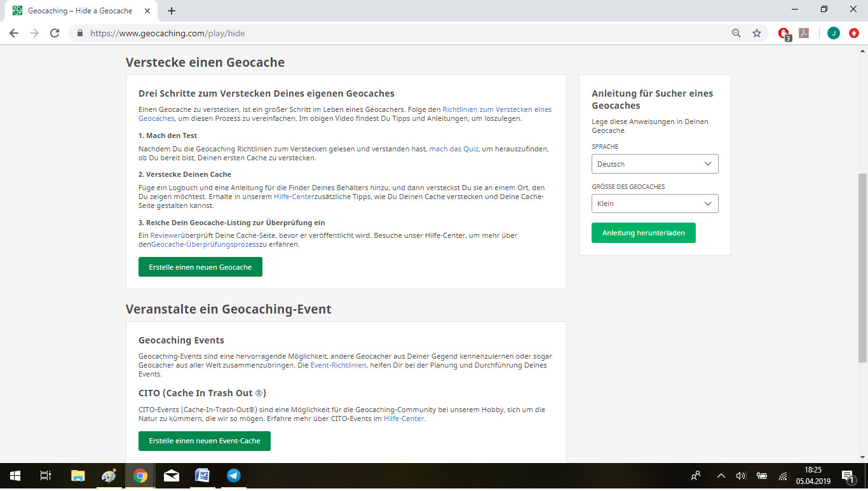Open Telegram from the taskbar

pos(234,476)
